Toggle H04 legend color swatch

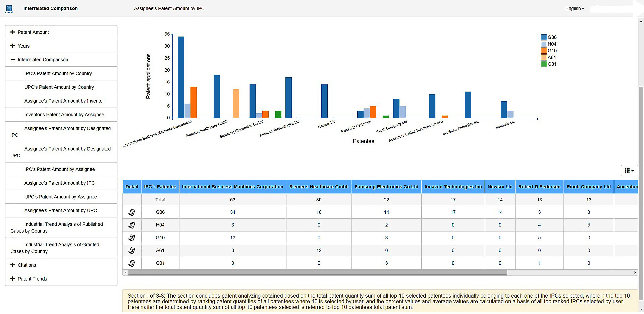[x=544, y=44]
